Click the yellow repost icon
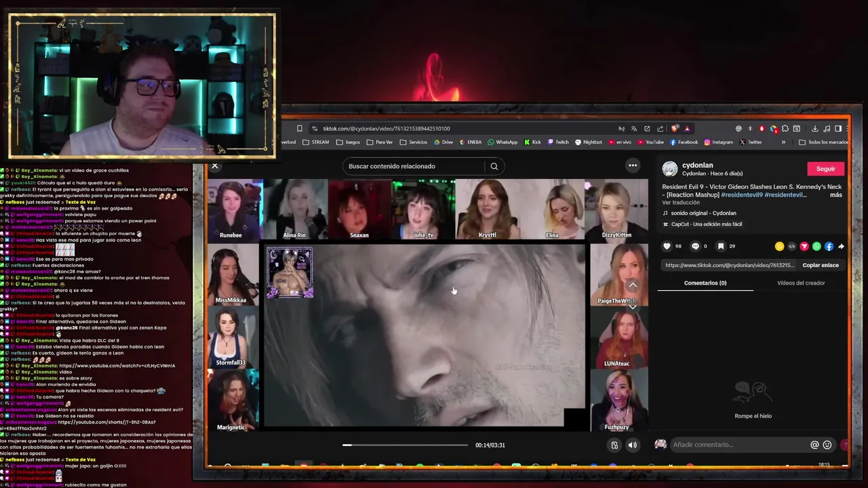868x488 pixels. (779, 246)
